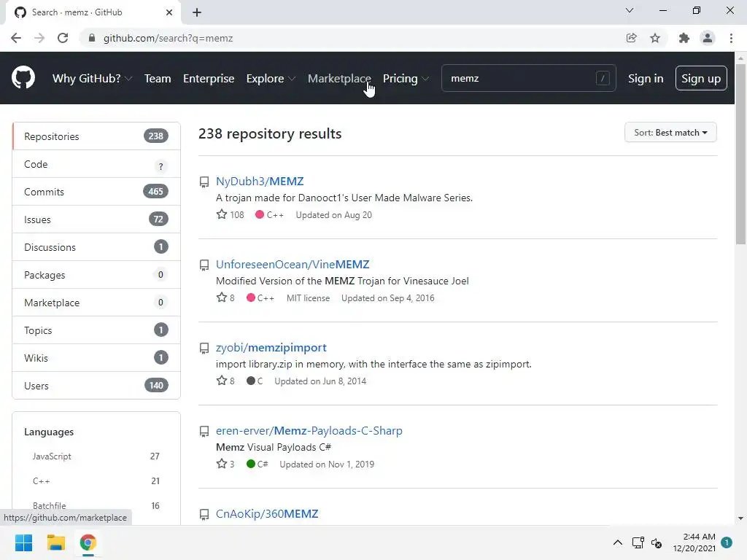Open the CnAoKip/360MEMZ repository link
This screenshot has height=560, width=747.
click(x=267, y=514)
